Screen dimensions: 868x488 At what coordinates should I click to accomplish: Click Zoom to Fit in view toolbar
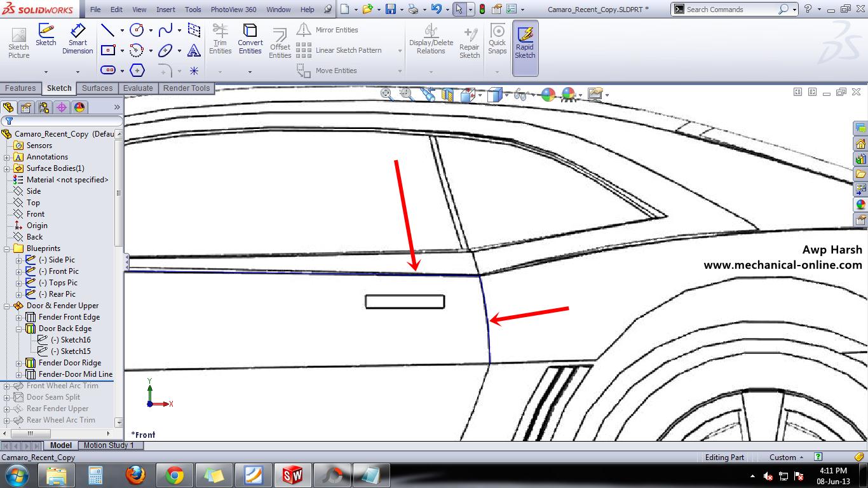coord(386,95)
